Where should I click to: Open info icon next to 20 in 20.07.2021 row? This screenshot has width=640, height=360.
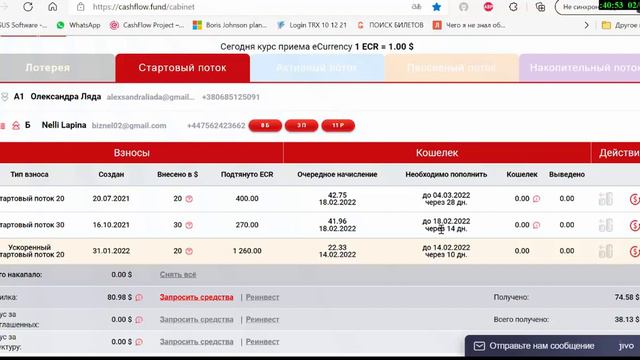[x=189, y=199]
